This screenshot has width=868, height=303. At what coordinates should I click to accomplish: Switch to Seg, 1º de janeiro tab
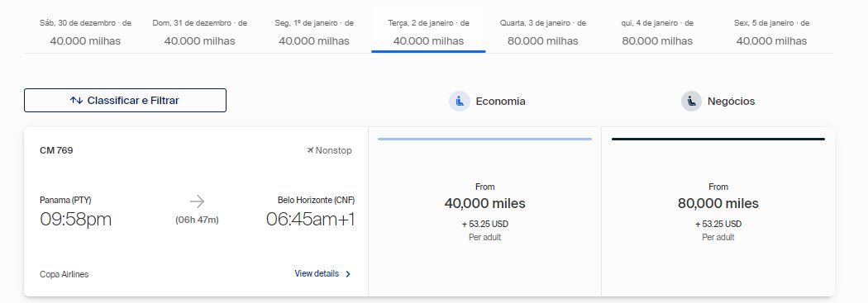pyautogui.click(x=314, y=32)
